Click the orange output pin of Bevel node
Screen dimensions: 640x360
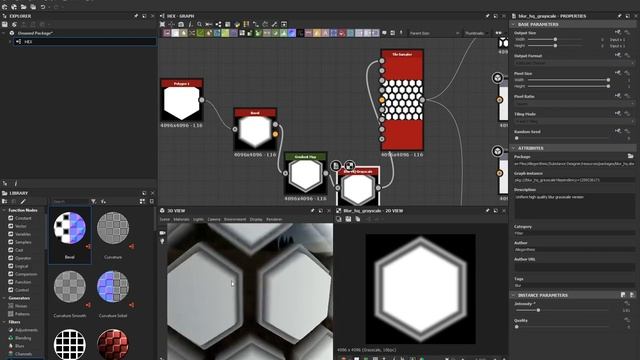[x=275, y=134]
